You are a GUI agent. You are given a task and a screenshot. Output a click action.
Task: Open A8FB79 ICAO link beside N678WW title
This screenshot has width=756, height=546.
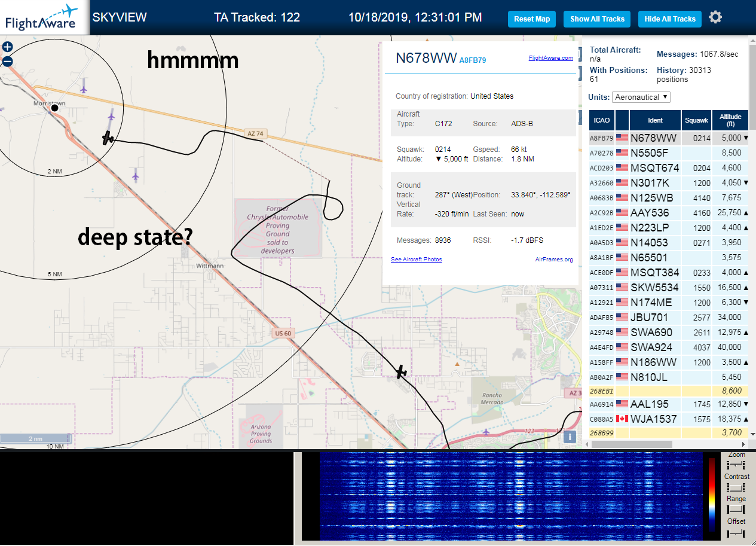(473, 60)
